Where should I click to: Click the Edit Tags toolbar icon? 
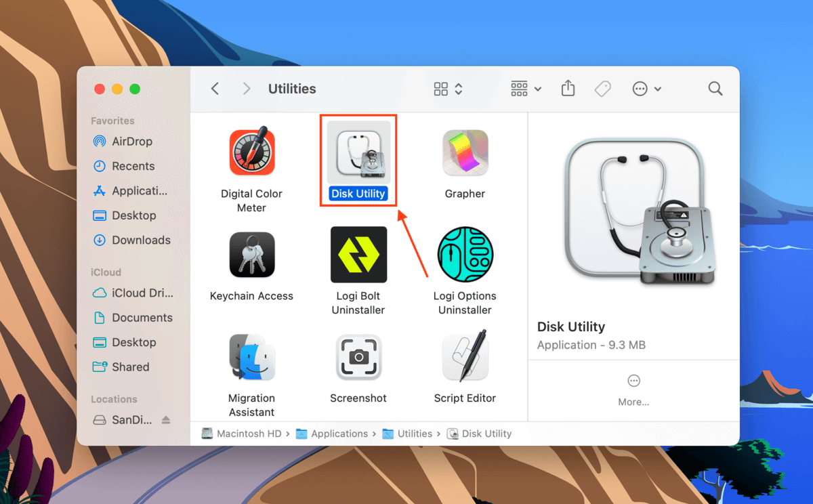tap(602, 89)
